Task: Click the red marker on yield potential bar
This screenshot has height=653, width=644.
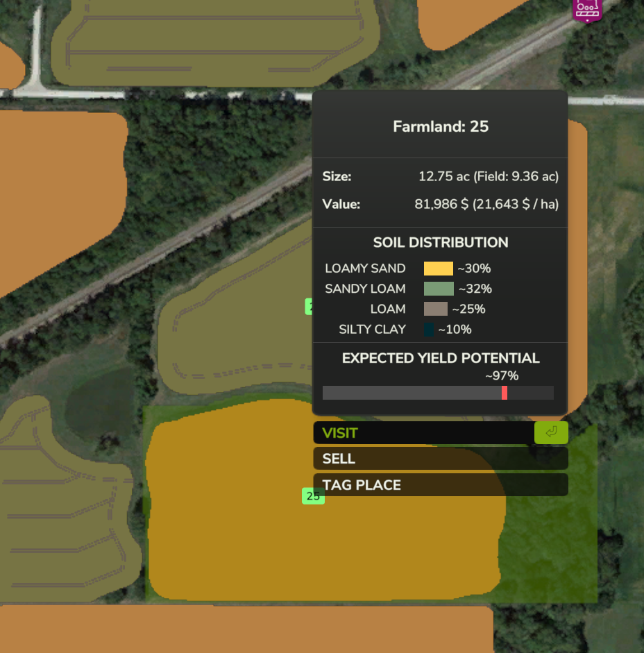Action: (x=505, y=393)
